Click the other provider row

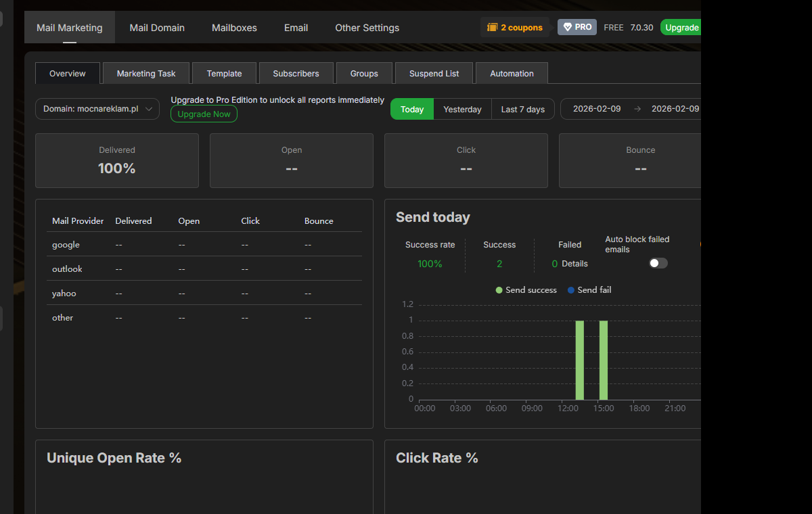[x=204, y=317]
